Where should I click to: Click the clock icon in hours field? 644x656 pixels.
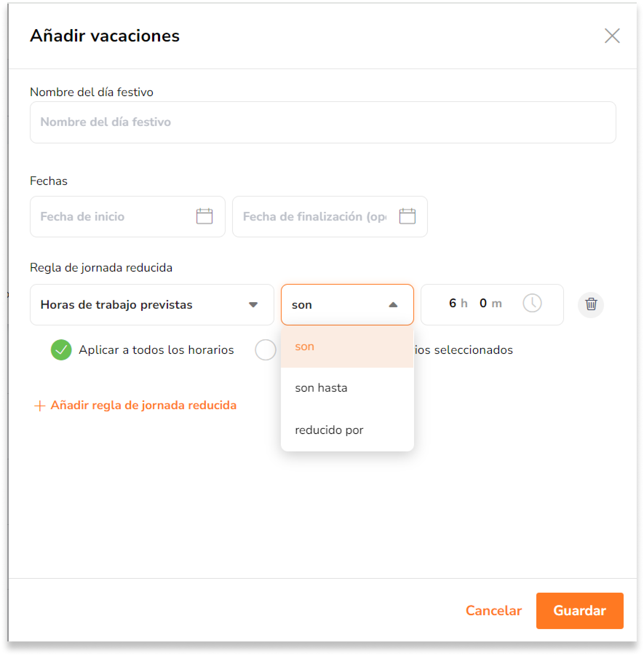click(x=532, y=303)
